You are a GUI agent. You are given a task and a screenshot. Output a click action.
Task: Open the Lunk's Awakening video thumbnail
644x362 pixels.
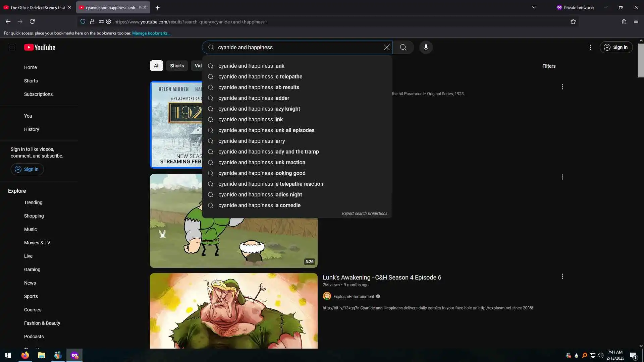233,310
